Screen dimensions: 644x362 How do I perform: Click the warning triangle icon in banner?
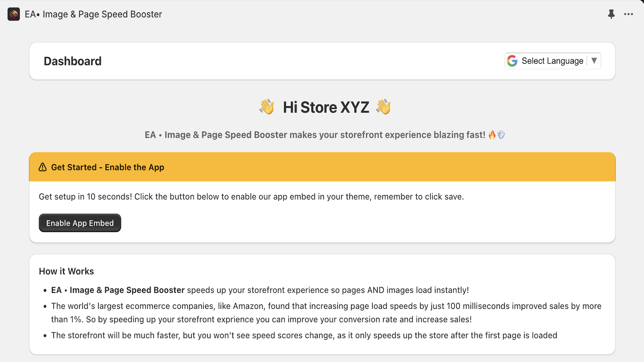pyautogui.click(x=43, y=167)
